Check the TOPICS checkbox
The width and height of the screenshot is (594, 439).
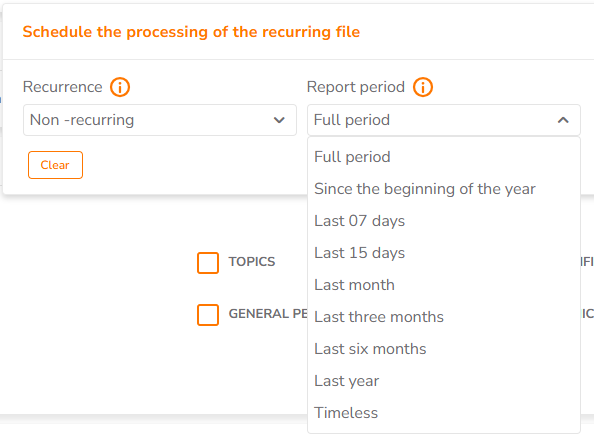click(x=208, y=262)
